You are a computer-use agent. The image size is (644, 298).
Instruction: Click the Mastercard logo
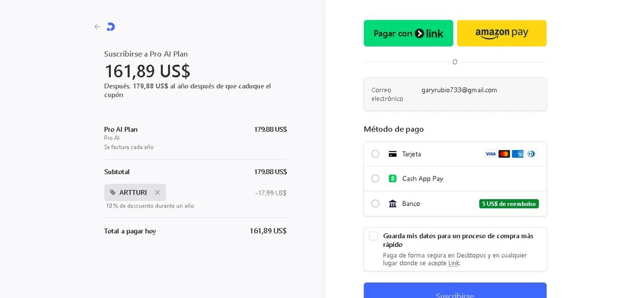[504, 154]
